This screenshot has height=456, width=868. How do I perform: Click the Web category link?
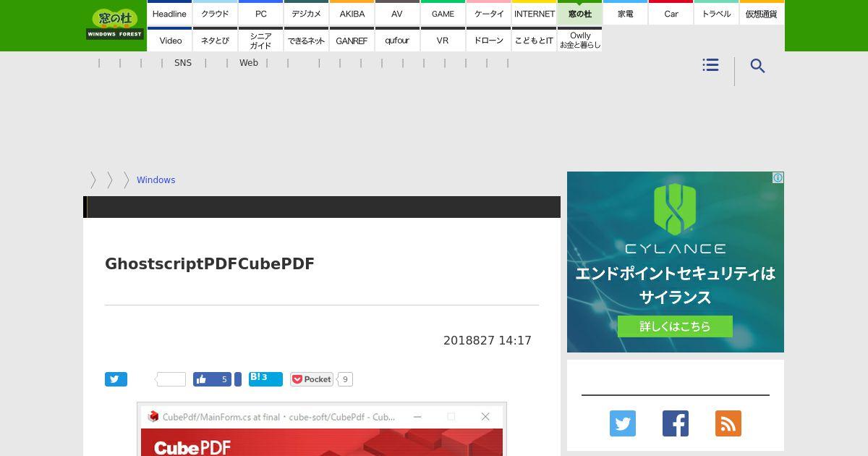tap(249, 63)
